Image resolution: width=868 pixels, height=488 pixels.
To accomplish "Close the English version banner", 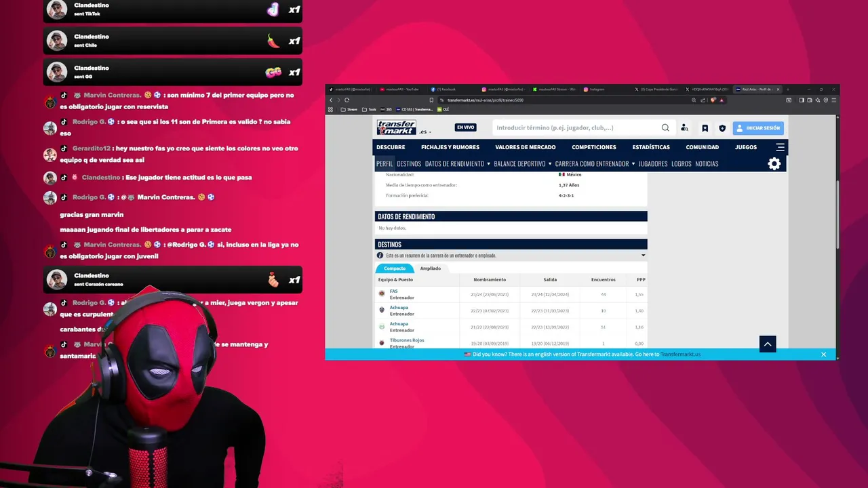I will [x=824, y=354].
